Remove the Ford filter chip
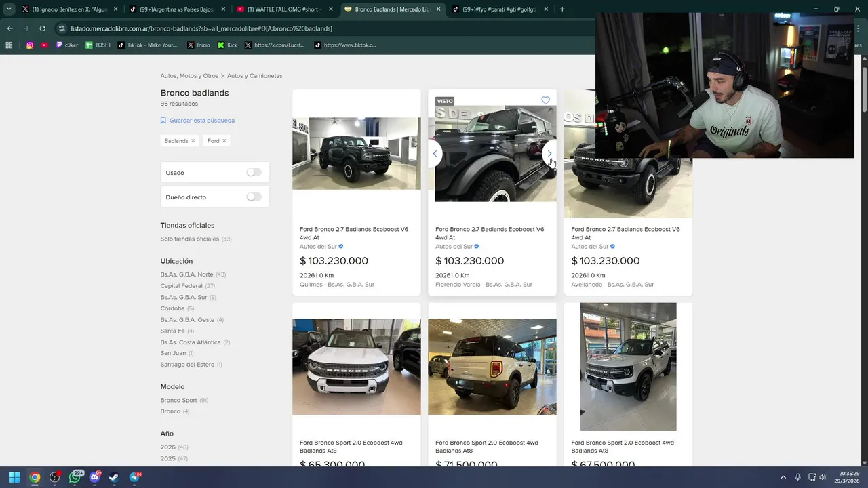This screenshot has height=488, width=868. tap(224, 141)
